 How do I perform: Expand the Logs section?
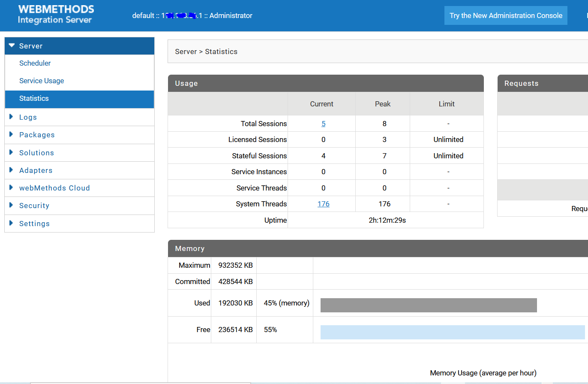coord(28,117)
